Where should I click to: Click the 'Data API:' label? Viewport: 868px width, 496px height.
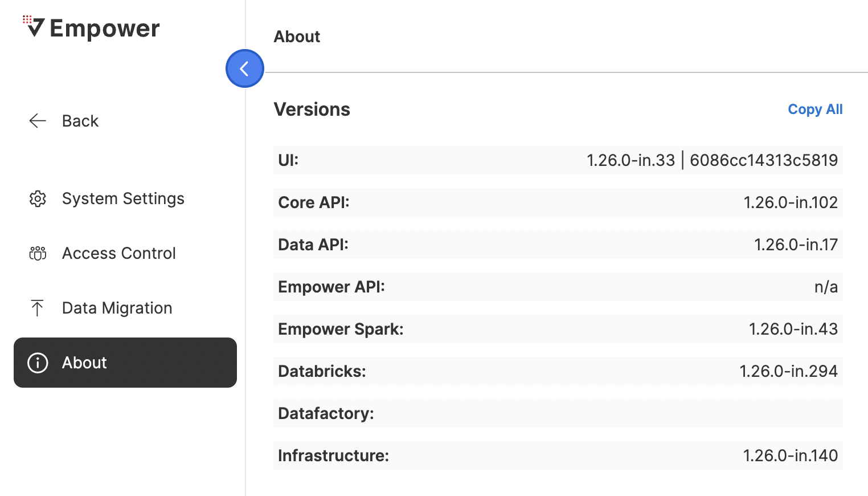coord(313,245)
